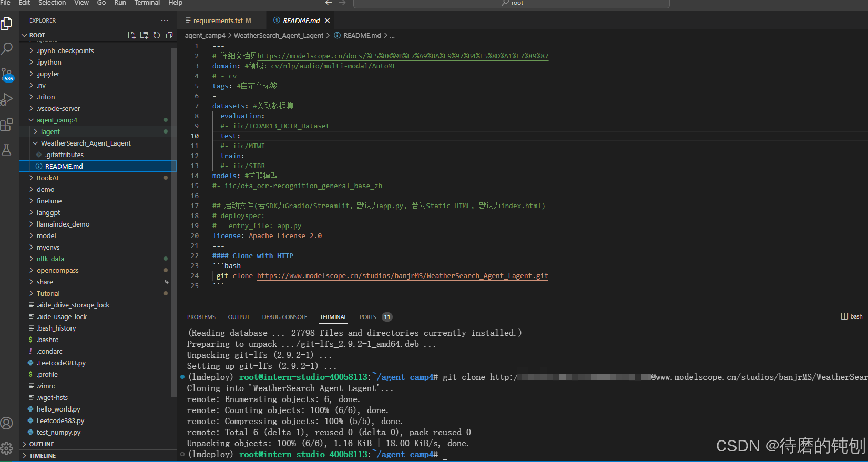Close the README.md editor tab
The width and height of the screenshot is (868, 462).
pos(327,20)
